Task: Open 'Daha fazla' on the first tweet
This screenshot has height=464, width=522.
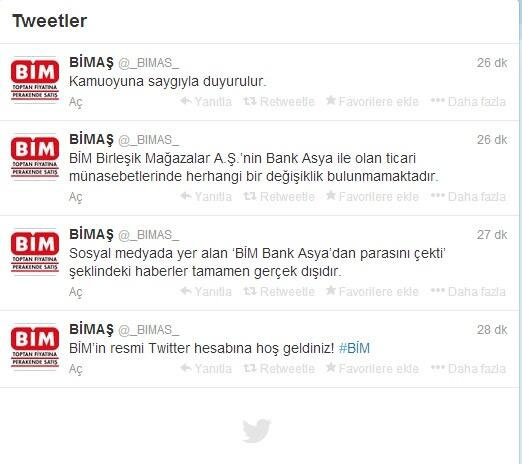Action: (x=468, y=101)
